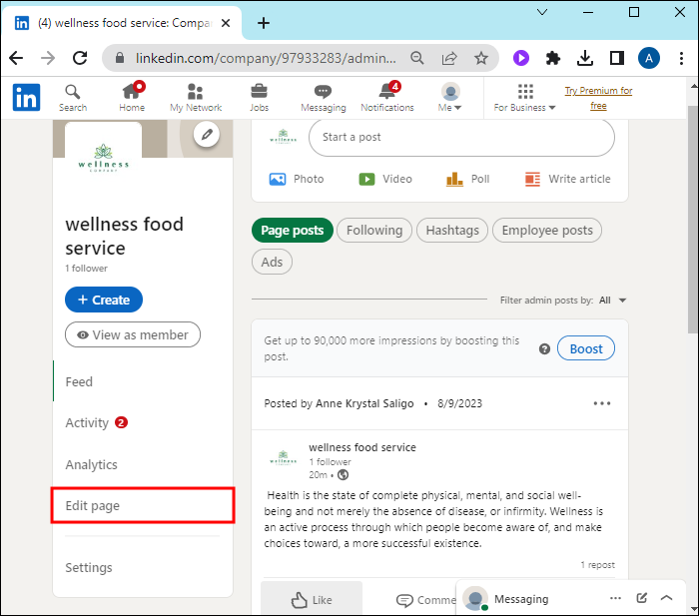
Task: Click the zoom magnifier in address bar
Action: 417,58
